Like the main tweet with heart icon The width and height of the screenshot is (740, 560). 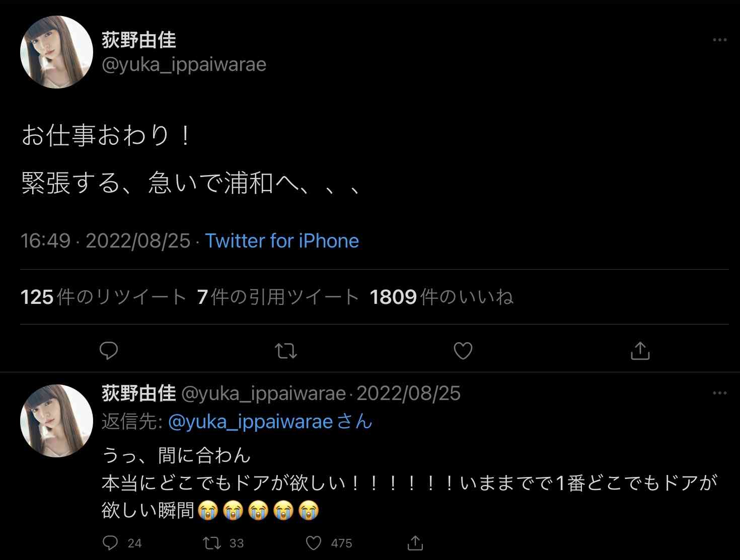point(463,351)
